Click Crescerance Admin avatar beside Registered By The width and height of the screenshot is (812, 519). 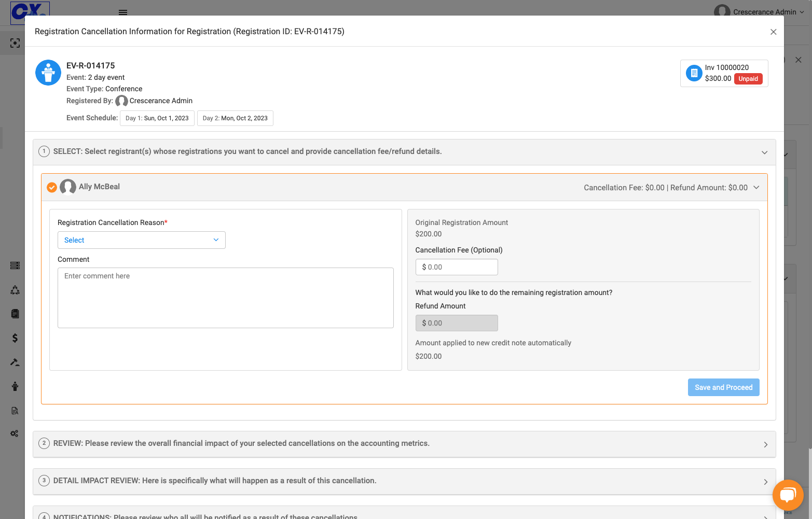(x=121, y=101)
